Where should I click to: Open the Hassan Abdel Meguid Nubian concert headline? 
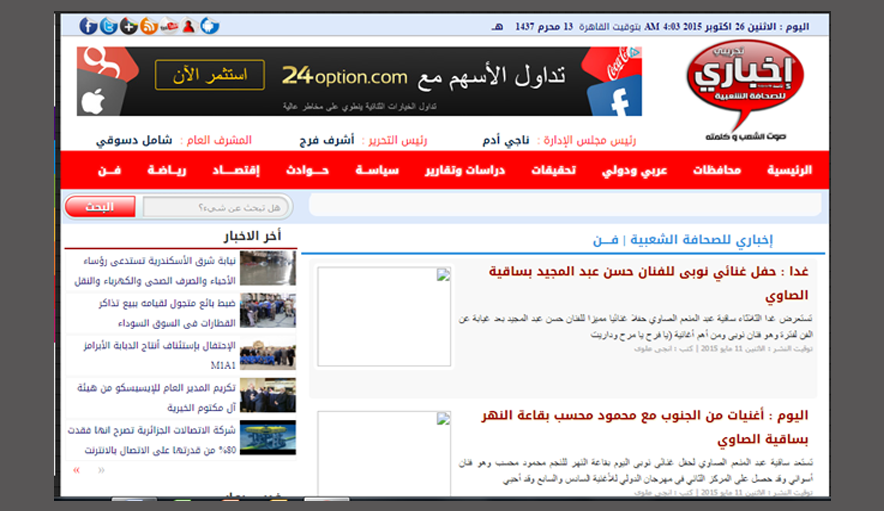647,283
